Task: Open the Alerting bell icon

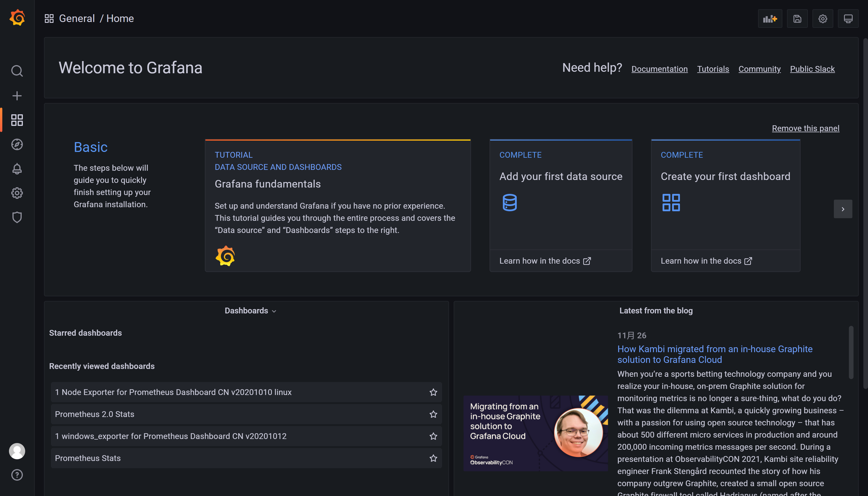Action: pyautogui.click(x=17, y=169)
